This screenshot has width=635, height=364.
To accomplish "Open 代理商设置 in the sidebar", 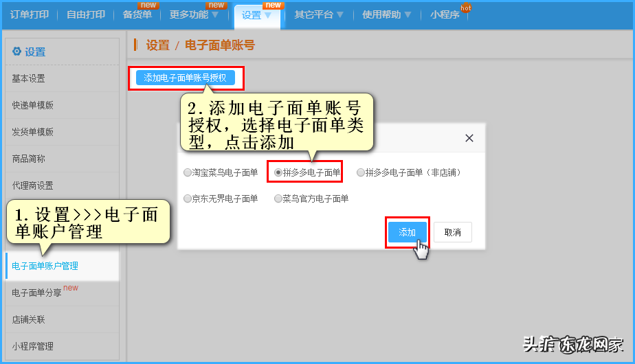I will coord(63,185).
